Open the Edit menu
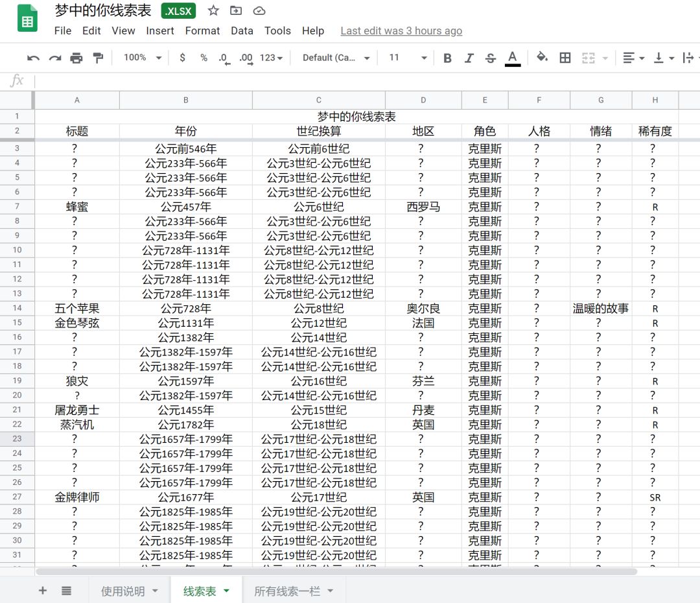The width and height of the screenshot is (700, 603). click(91, 31)
